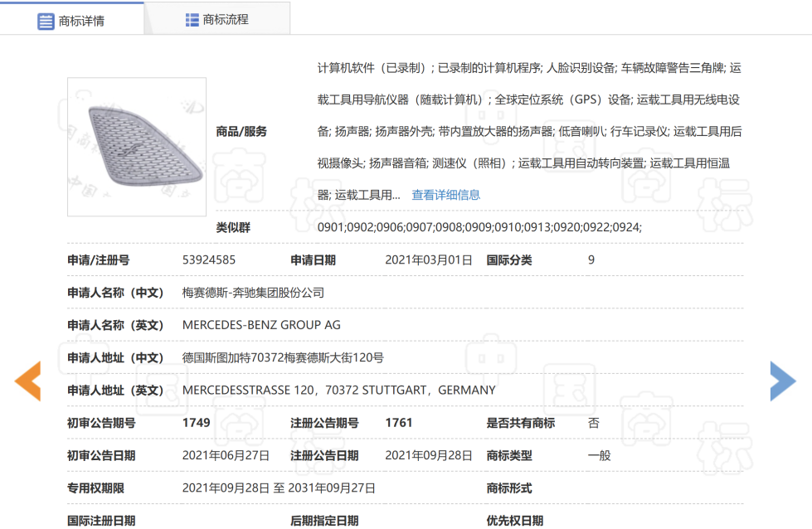The image size is (812, 529).
Task: Click the 申请/注册号 label
Action: pos(99,260)
